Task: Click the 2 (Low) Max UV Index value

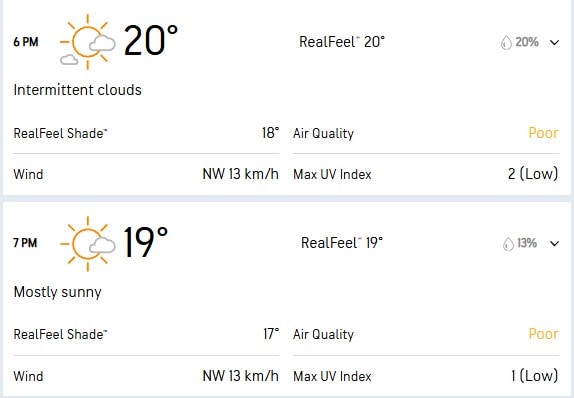Action: coord(533,174)
